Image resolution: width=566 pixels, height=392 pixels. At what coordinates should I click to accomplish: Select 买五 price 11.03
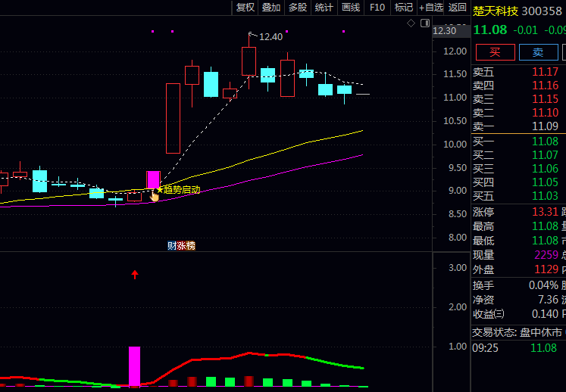(x=545, y=196)
